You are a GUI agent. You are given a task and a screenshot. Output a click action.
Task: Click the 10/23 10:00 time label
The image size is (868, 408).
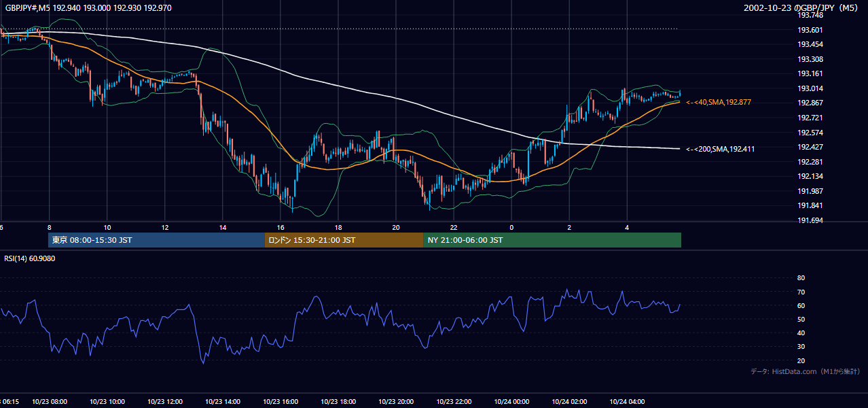click(x=107, y=401)
